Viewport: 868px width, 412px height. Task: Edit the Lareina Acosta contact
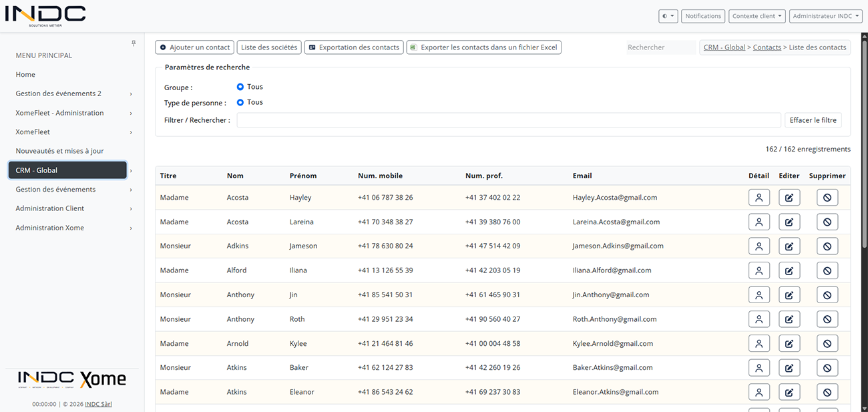pos(789,222)
